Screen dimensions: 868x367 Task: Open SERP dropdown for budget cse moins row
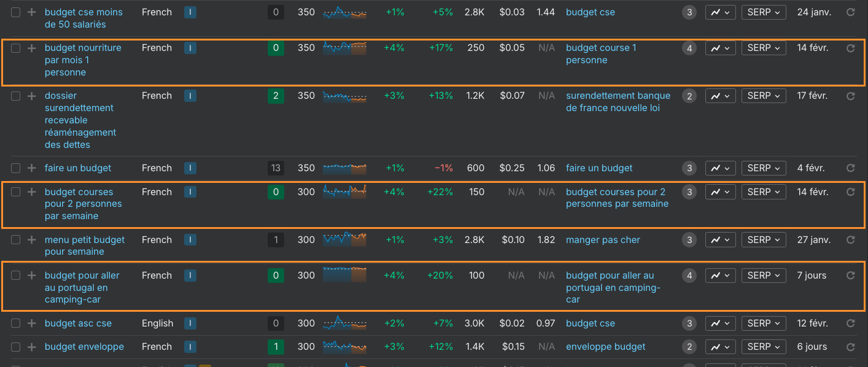click(x=763, y=12)
